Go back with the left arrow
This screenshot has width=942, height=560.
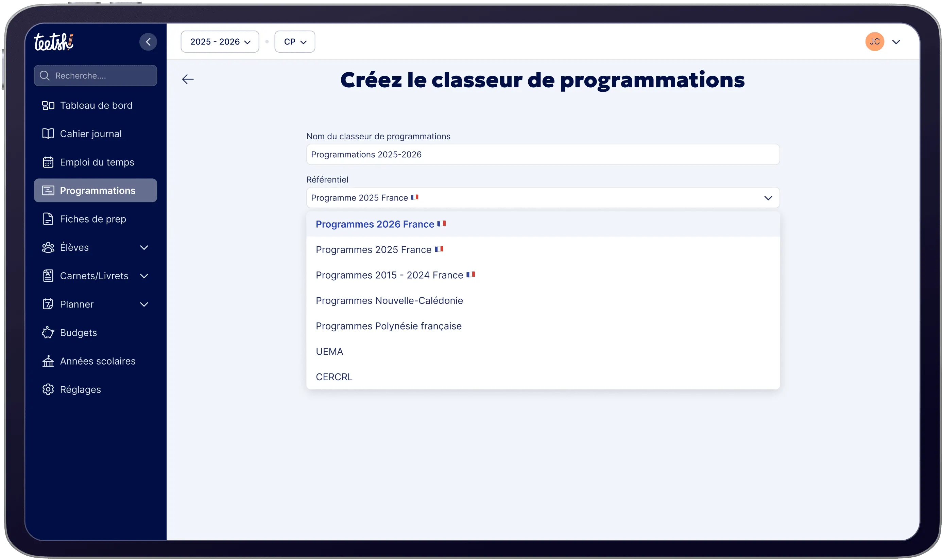pyautogui.click(x=188, y=79)
